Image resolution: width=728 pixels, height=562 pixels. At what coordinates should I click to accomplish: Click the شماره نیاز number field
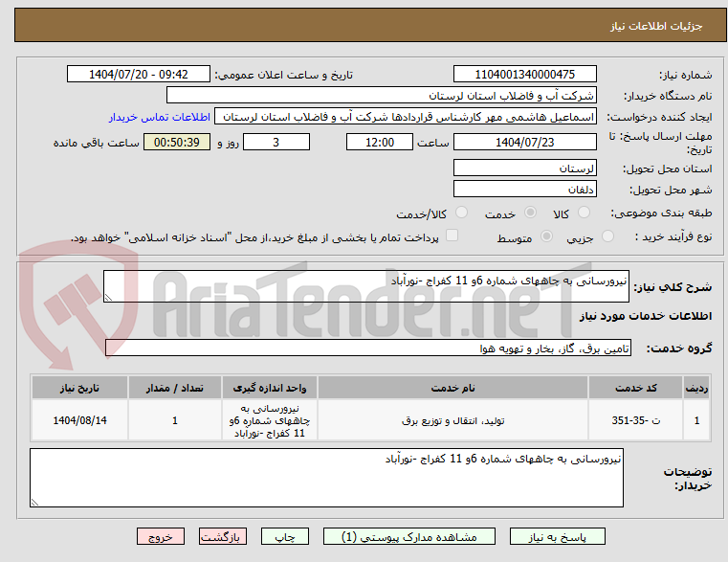click(x=524, y=74)
